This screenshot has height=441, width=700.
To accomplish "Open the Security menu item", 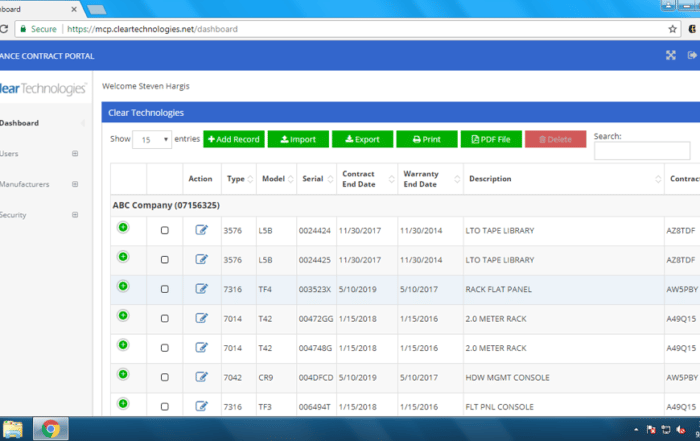I will [x=13, y=215].
